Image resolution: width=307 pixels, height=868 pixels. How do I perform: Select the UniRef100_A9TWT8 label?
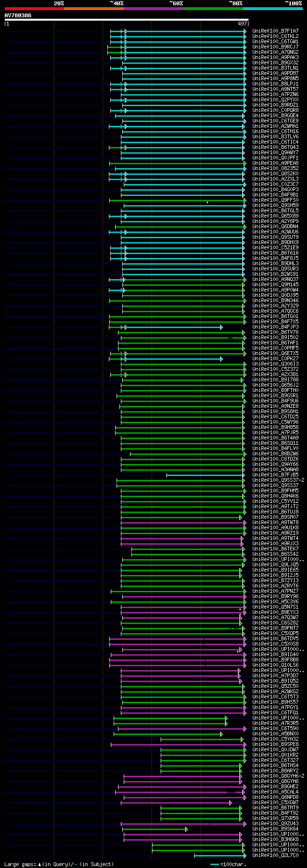coord(275,523)
